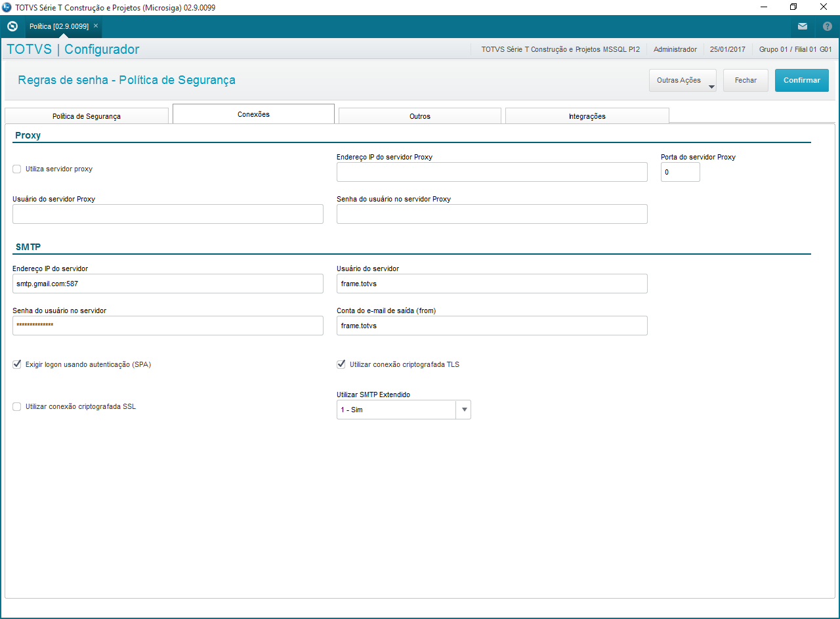Enable Utilizar conexão criptografada SSL

click(x=17, y=406)
